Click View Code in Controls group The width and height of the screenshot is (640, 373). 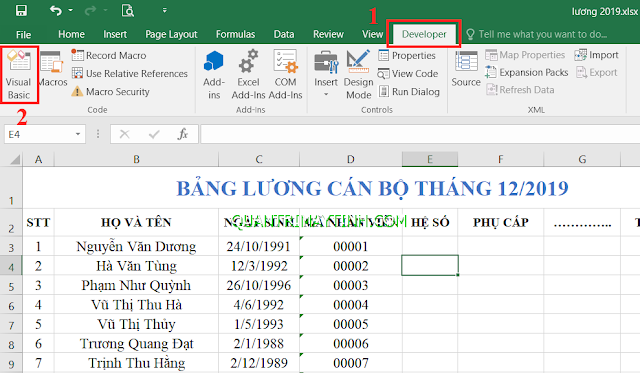click(x=408, y=73)
